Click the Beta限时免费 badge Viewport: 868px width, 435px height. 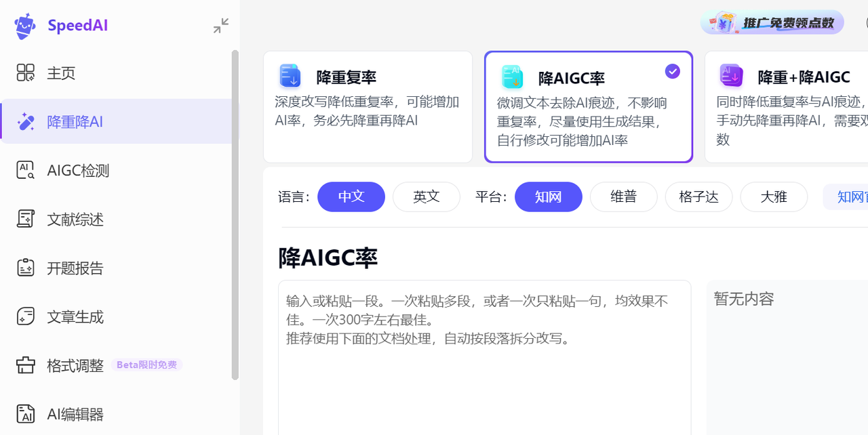tap(146, 365)
